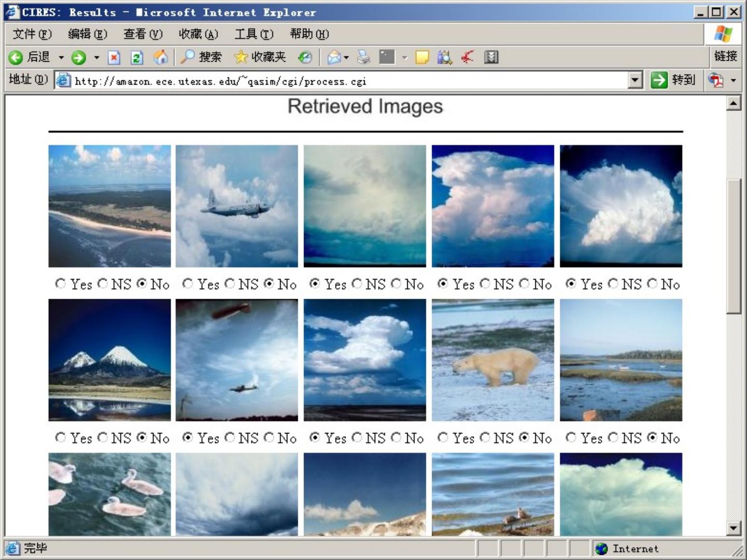Viewport: 747px width, 560px height.
Task: Open Favorites (收藏夹) star button
Action: pos(260,57)
